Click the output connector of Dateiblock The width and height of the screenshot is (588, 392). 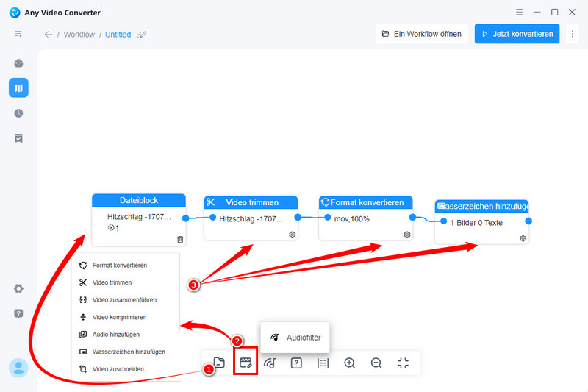pyautogui.click(x=186, y=218)
